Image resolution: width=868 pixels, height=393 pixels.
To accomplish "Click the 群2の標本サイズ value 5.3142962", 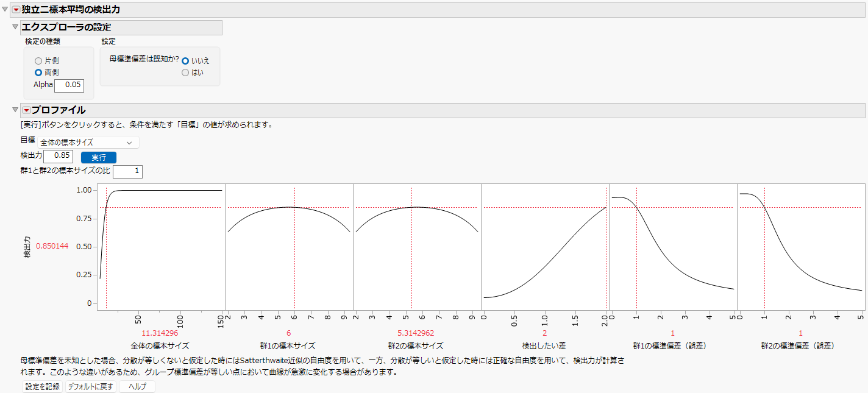I will (417, 333).
